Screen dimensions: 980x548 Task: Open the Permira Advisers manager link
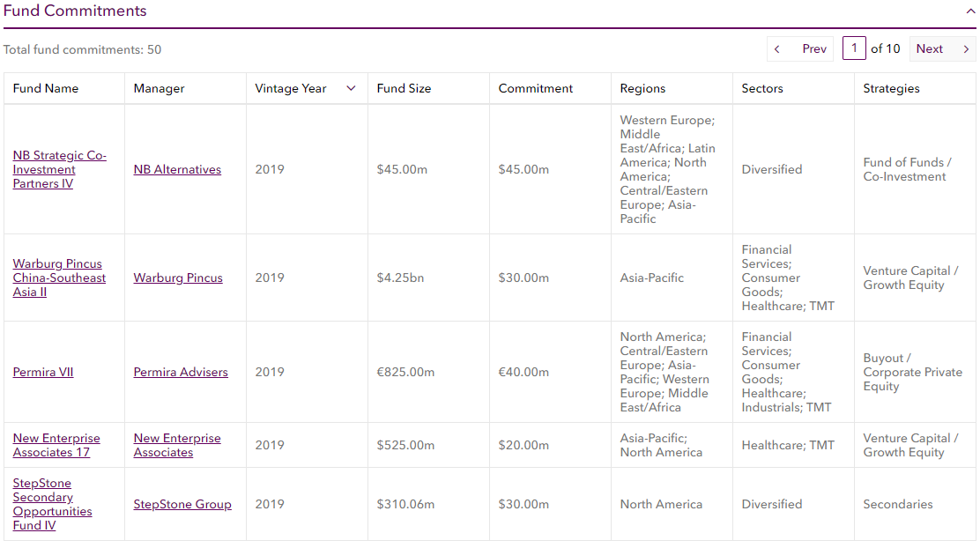[181, 373]
